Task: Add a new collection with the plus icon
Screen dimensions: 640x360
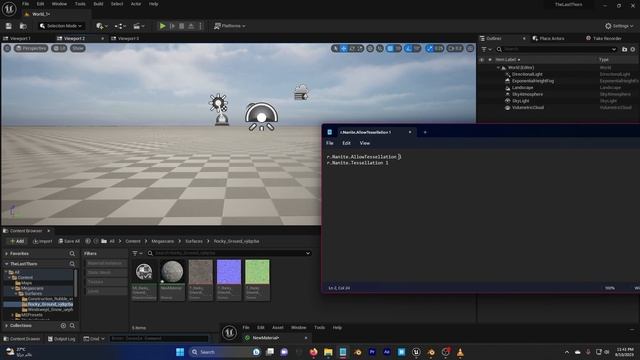Action: point(63,326)
